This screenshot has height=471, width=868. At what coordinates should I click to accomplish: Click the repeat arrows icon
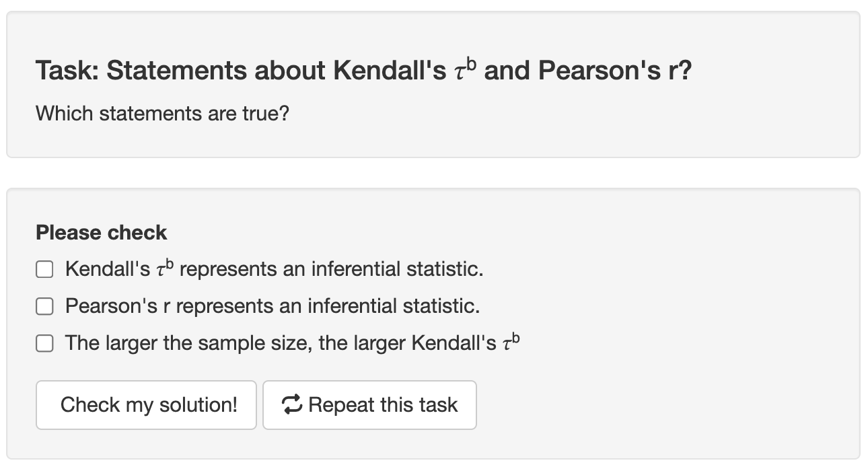click(x=292, y=404)
